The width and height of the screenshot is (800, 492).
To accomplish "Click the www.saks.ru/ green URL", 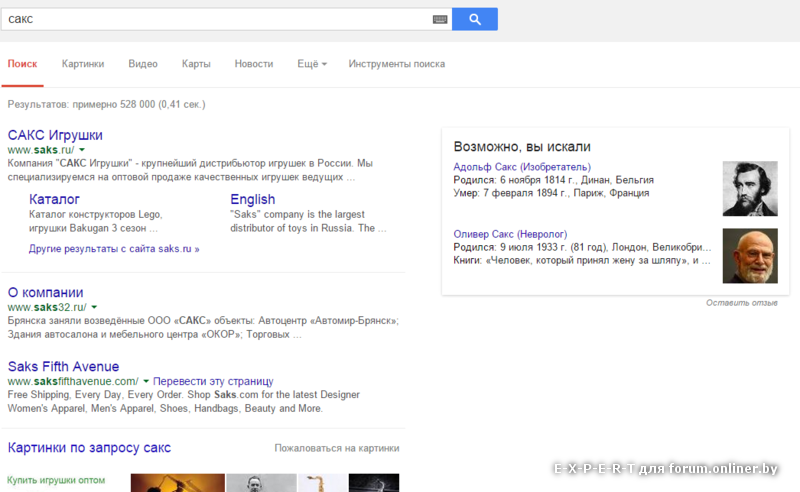I will pos(41,150).
